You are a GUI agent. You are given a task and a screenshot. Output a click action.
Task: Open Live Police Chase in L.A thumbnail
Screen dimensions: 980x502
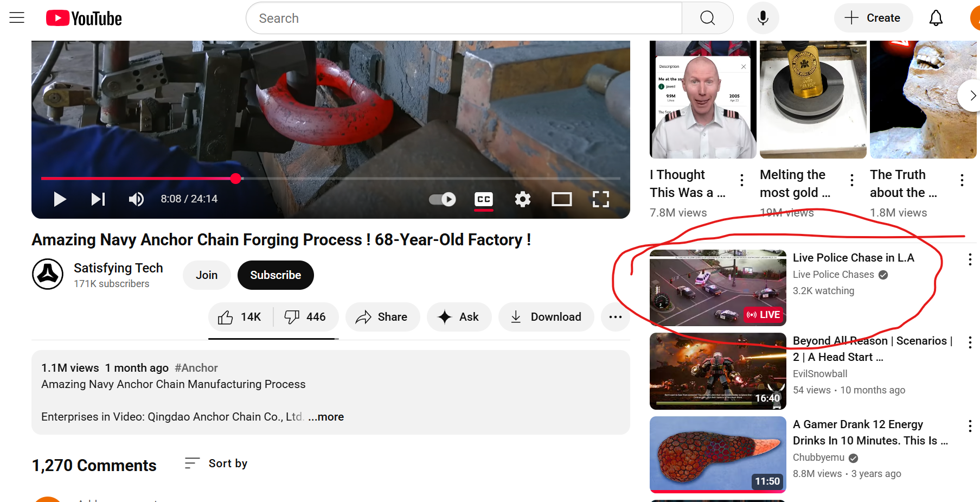[718, 288]
